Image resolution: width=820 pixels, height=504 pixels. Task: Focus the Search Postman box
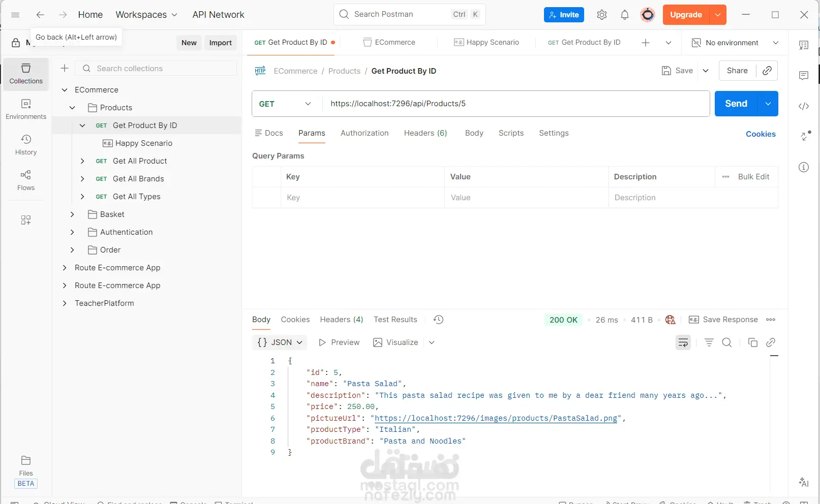point(410,14)
